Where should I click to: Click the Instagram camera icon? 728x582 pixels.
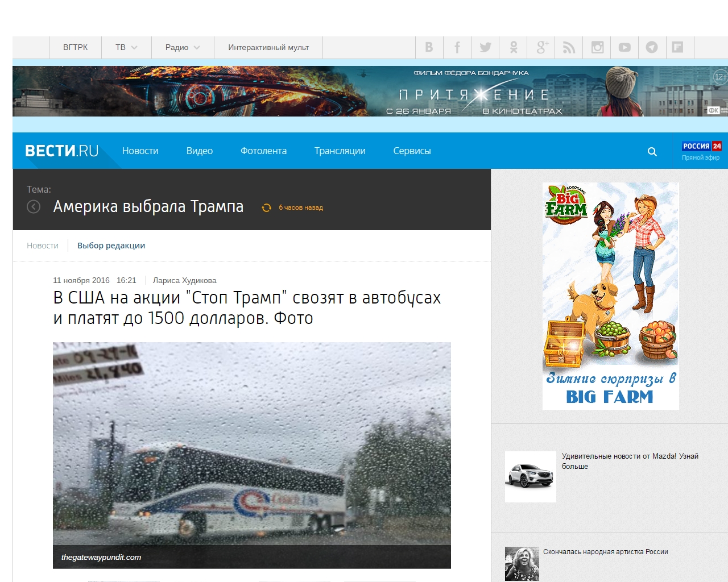pos(597,48)
